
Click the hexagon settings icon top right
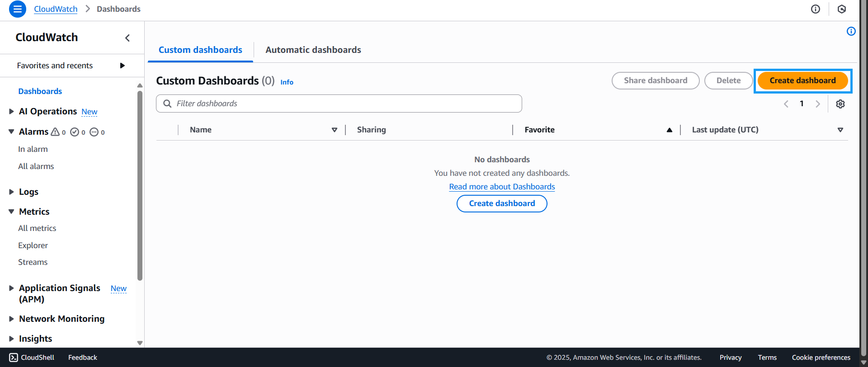tap(841, 9)
